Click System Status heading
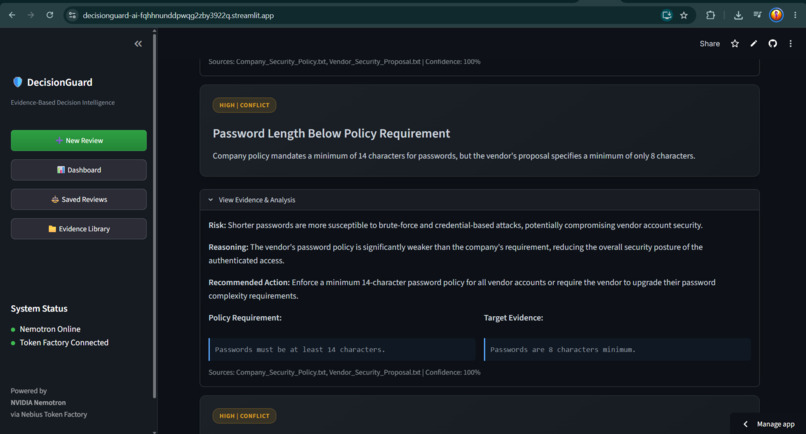Screen dimensions: 806x434 [39, 309]
